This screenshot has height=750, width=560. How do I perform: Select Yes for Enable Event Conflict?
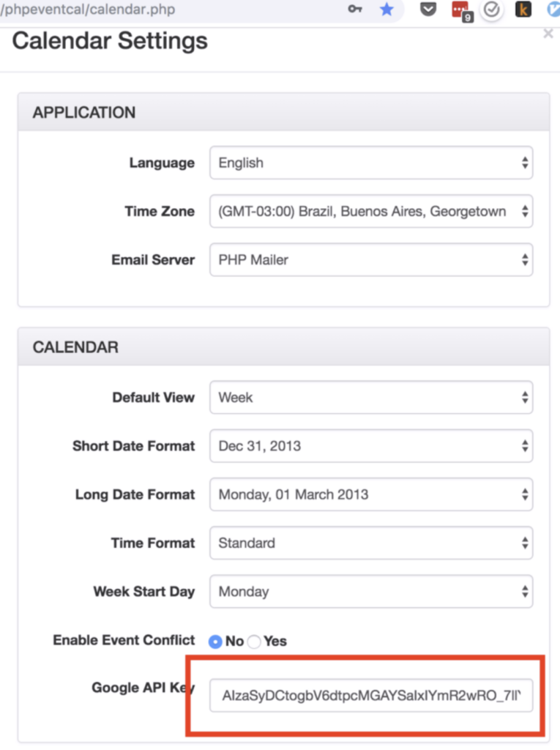[254, 642]
